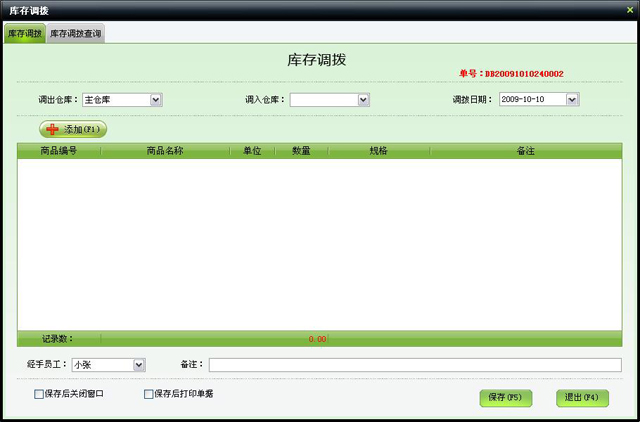Open the 调拨日期 date picker dropdown
Image resolution: width=640 pixels, height=422 pixels.
coord(572,99)
